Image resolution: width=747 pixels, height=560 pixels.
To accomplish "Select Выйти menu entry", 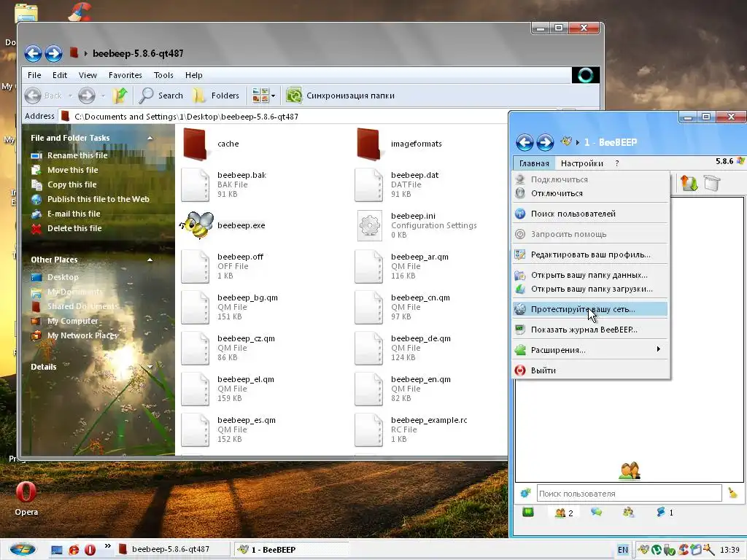I will pos(590,370).
